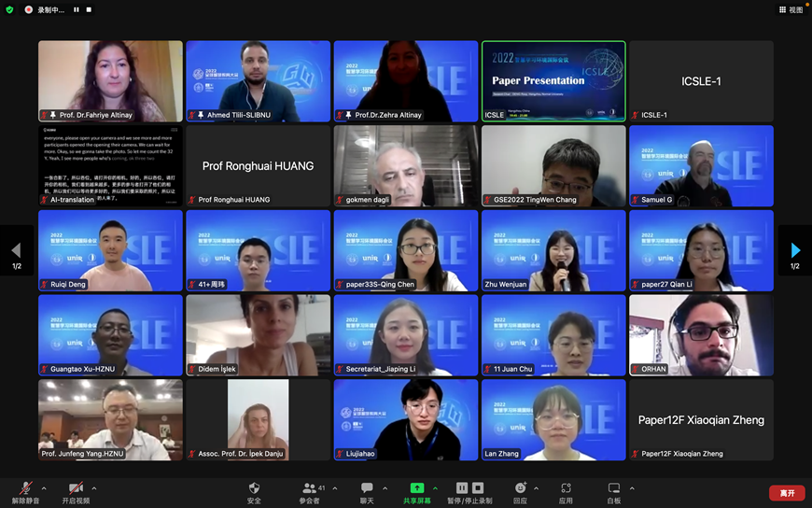The width and height of the screenshot is (812, 508).
Task: Select the ICSLE Paper Presentation video tile
Action: (553, 80)
